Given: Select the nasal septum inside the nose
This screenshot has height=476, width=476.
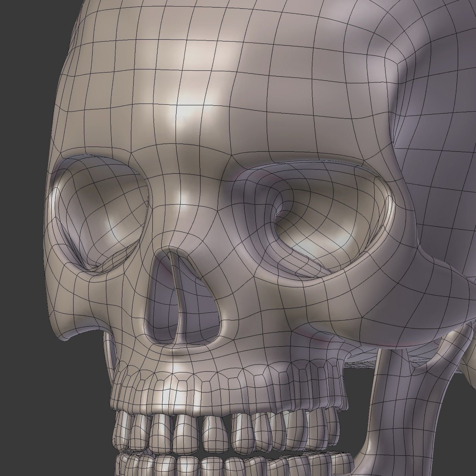Looking at the screenshot, I should tap(178, 299).
